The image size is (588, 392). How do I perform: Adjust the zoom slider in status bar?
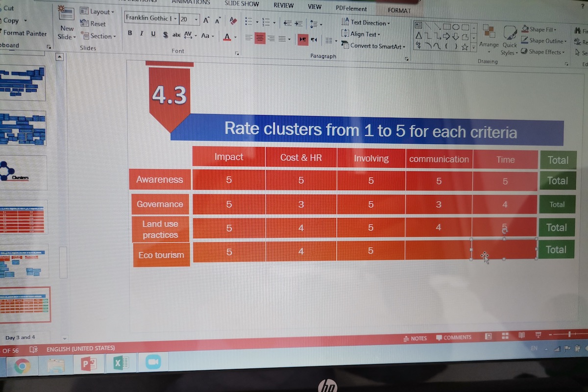click(568, 334)
